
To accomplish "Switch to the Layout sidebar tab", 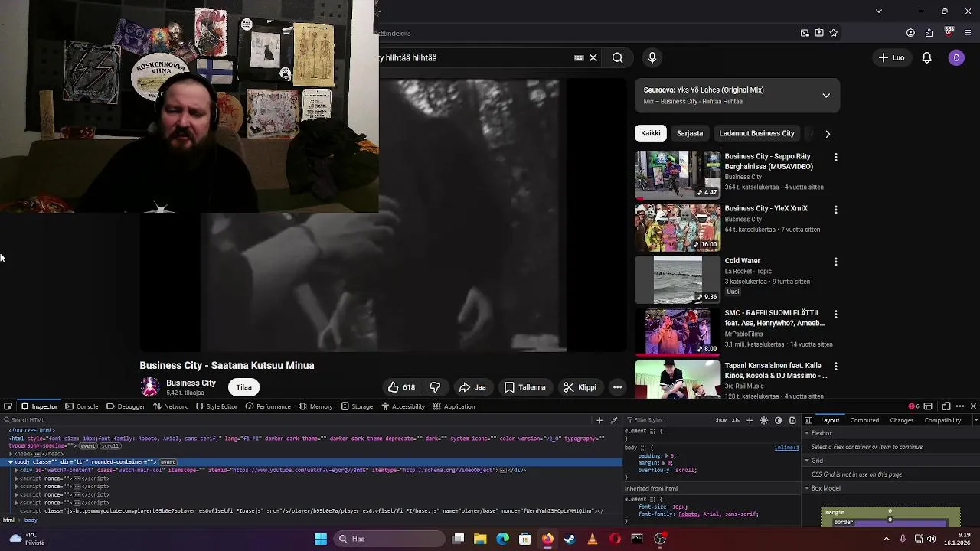I will click(830, 420).
